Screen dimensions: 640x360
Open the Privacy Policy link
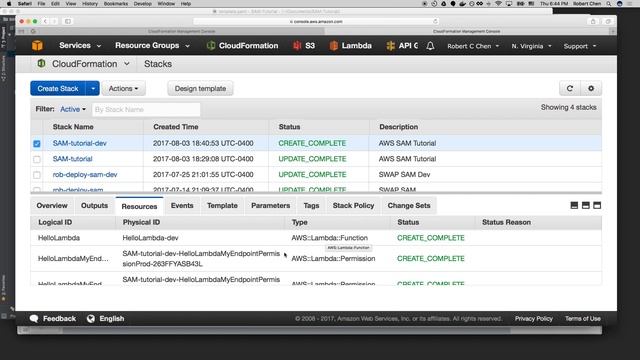533,318
